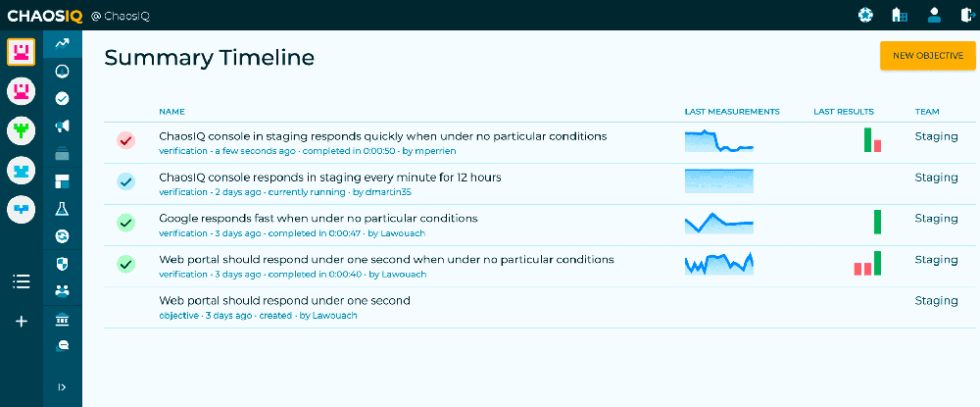Open the trending chart sidebar icon
The image size is (980, 407).
(x=62, y=44)
